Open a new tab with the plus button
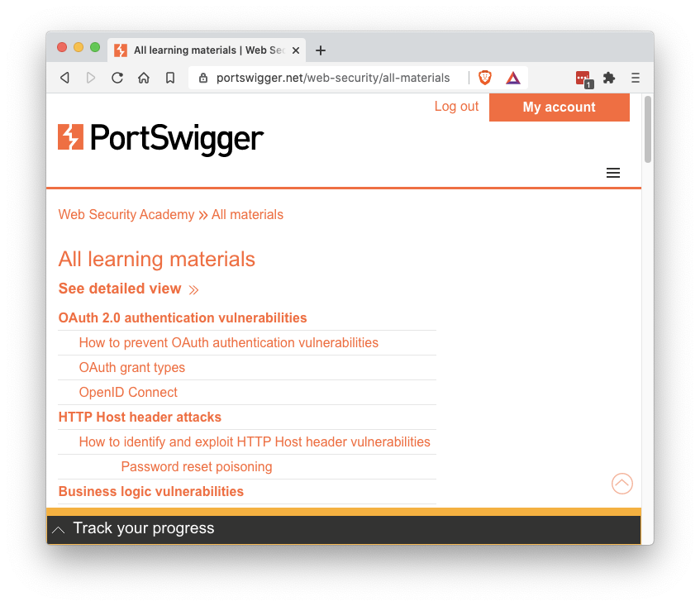The width and height of the screenshot is (700, 606). (x=320, y=50)
